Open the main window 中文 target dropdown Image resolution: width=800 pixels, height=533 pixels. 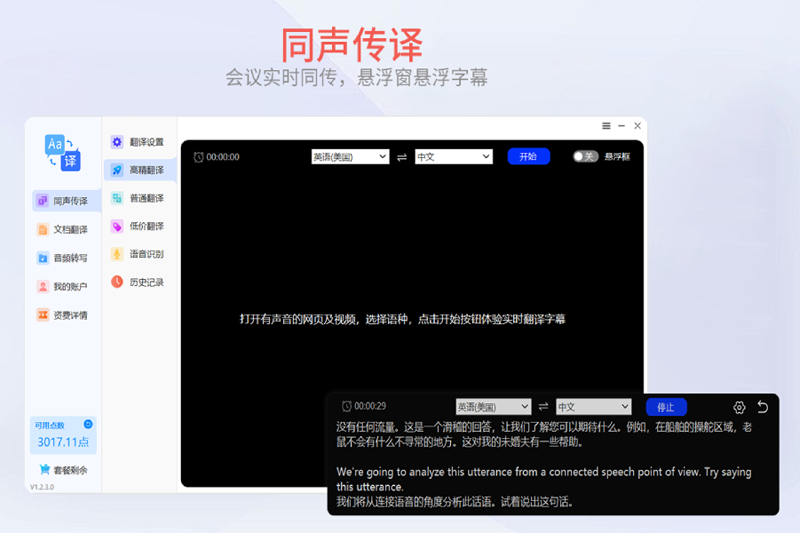(454, 157)
